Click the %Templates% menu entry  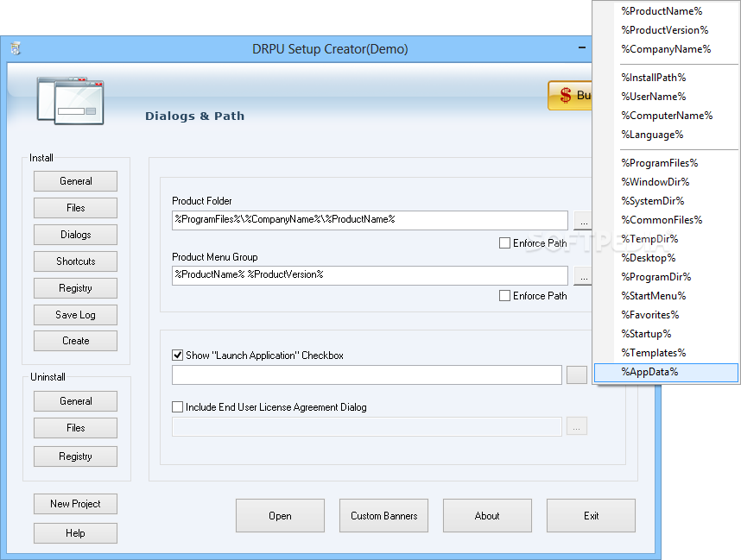point(667,353)
